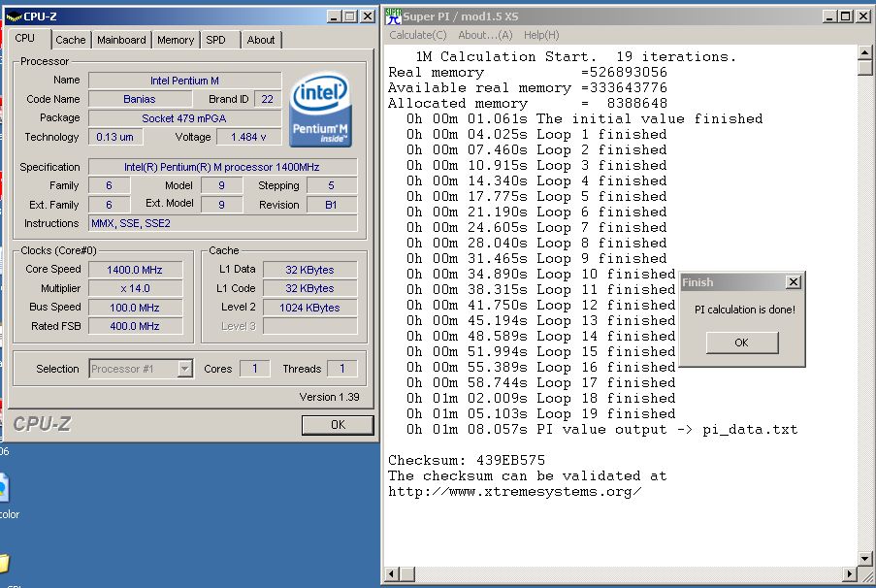Show the About tab in CPU-Z
This screenshot has width=876, height=588.
tap(261, 40)
